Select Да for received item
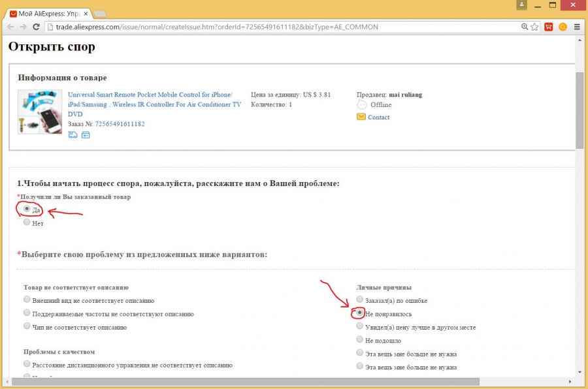The image size is (588, 389). 27,209
